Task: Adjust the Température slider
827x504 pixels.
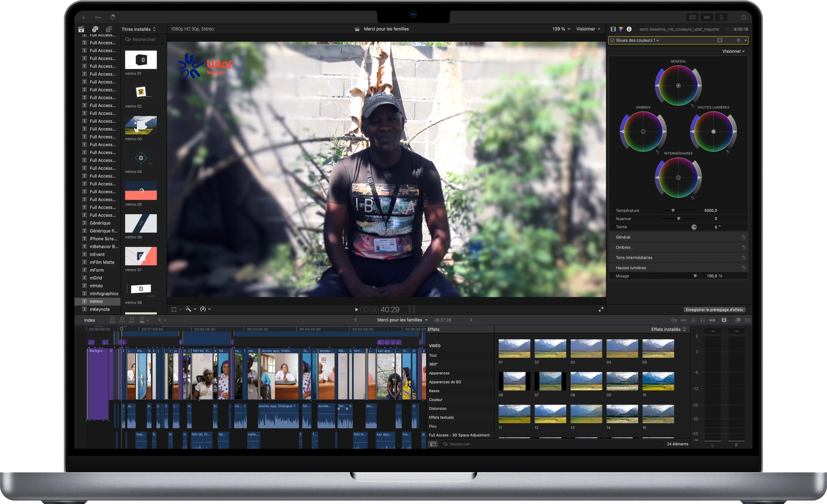Action: click(673, 210)
